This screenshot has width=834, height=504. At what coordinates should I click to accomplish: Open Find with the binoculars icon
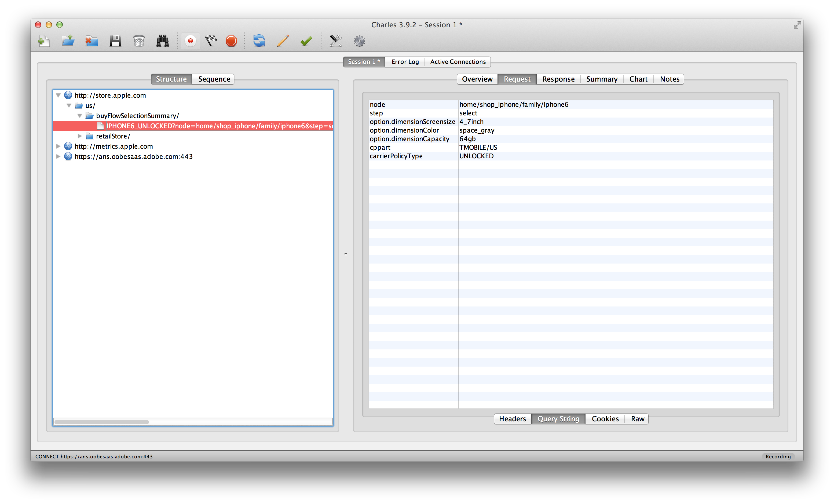coord(162,41)
